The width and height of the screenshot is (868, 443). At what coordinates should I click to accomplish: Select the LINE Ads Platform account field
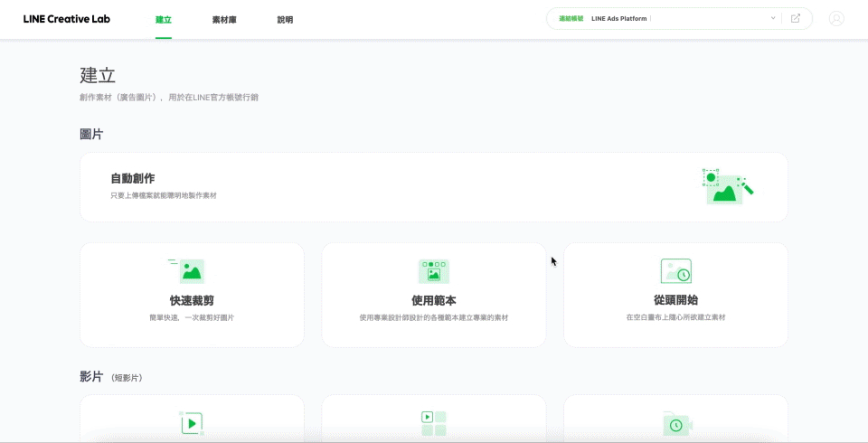(678, 18)
